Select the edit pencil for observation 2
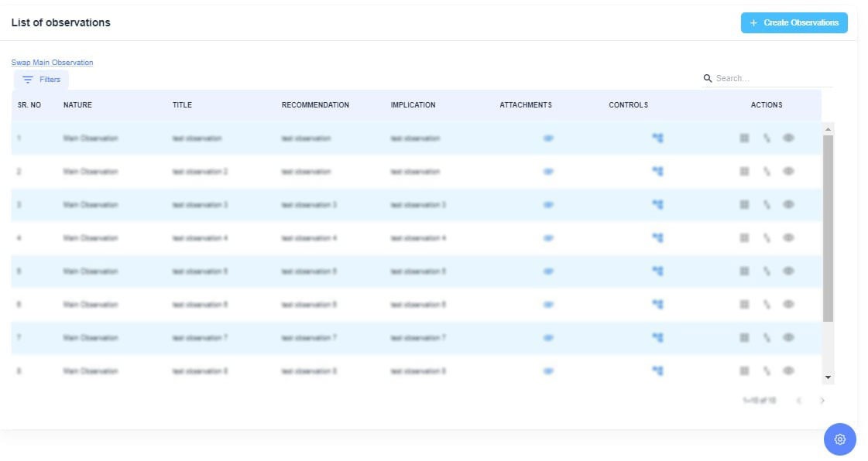868x461 pixels. pyautogui.click(x=767, y=172)
